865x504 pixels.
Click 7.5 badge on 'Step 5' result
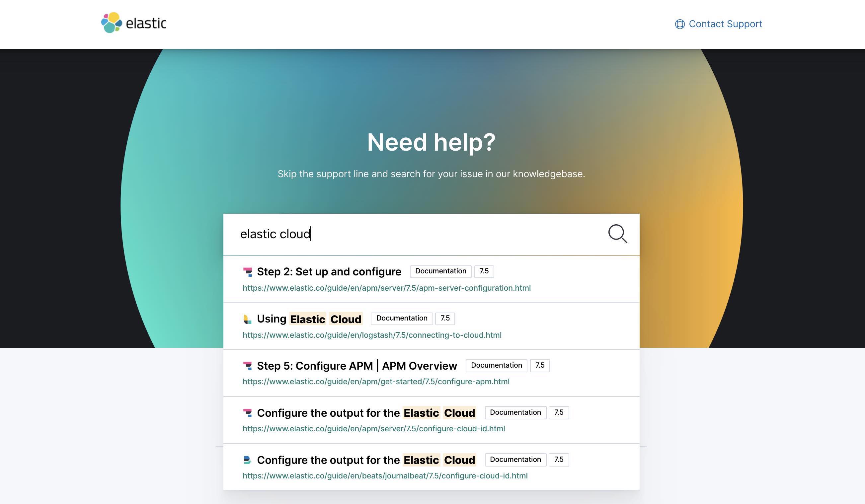[x=540, y=365]
